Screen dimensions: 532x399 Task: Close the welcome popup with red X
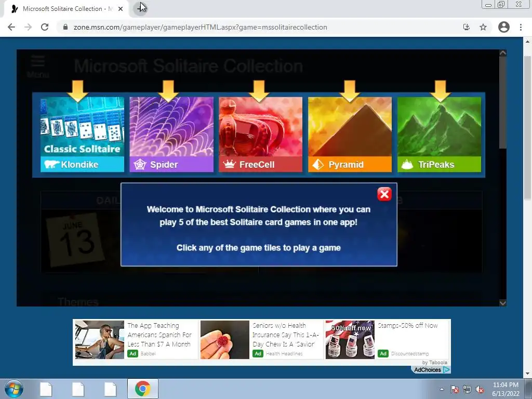[384, 194]
